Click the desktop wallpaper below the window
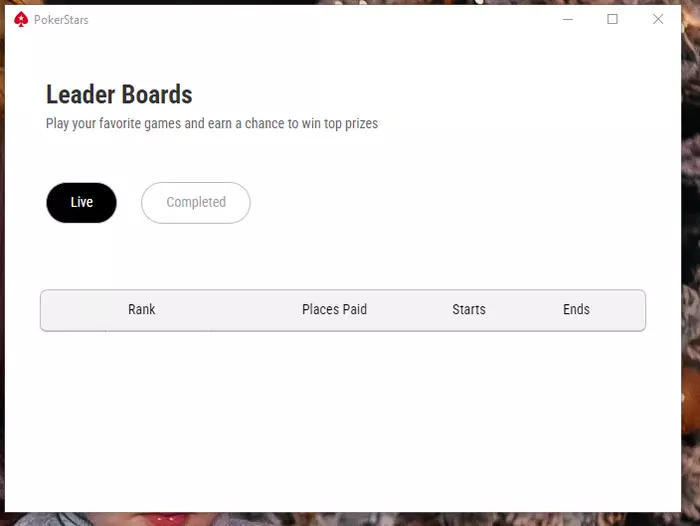The height and width of the screenshot is (526, 700). [x=350, y=519]
